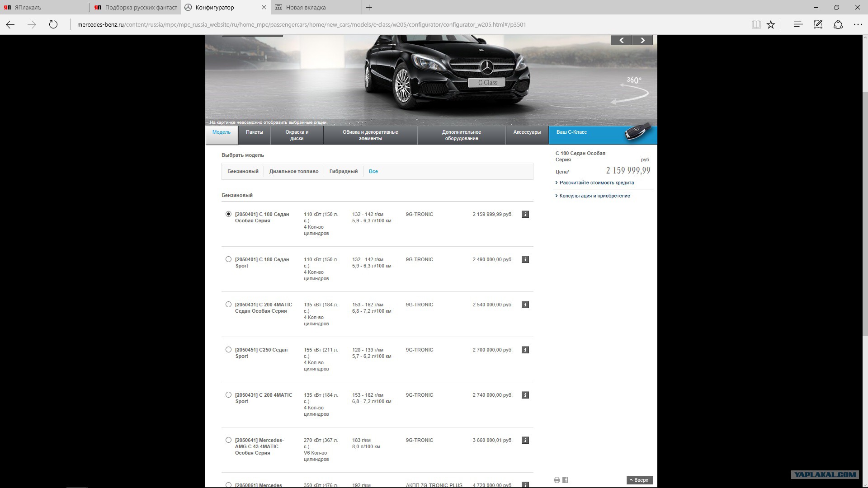Image resolution: width=868 pixels, height=488 pixels.
Task: Switch to the Модель tab
Action: (x=222, y=135)
